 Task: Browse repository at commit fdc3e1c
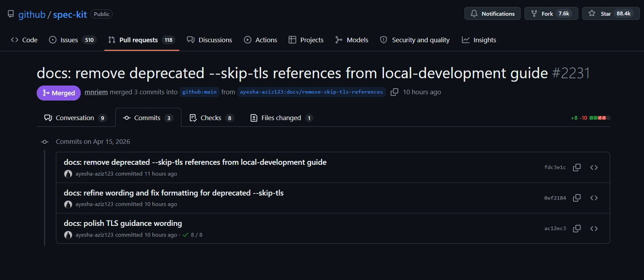click(x=594, y=167)
